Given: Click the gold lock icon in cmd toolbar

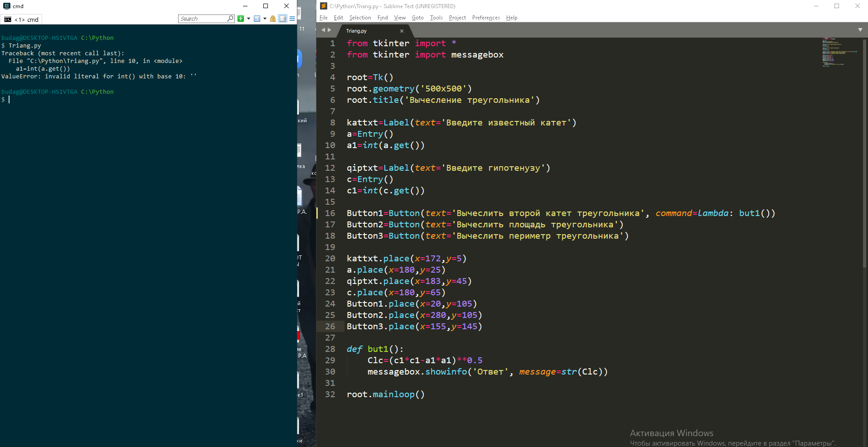Looking at the screenshot, I should click(x=273, y=19).
